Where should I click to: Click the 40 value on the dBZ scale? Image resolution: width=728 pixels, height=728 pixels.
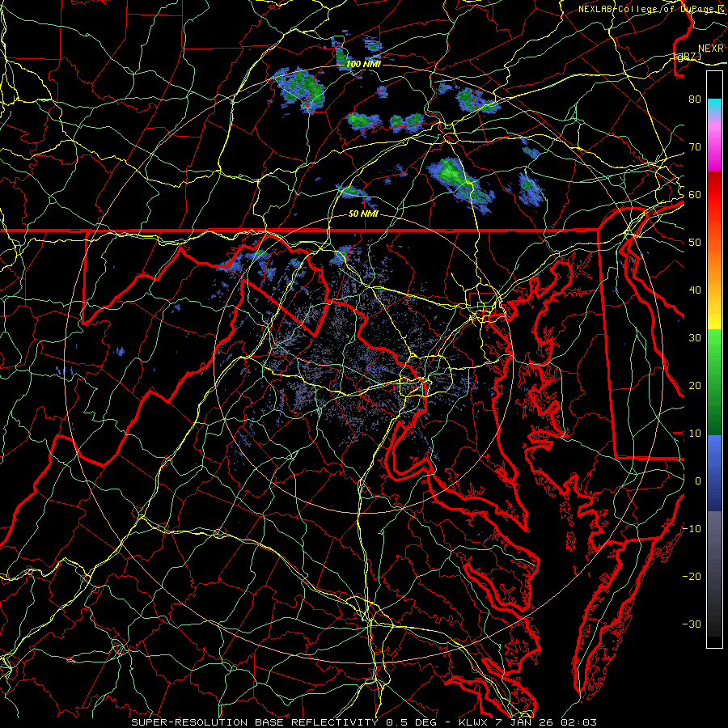(695, 290)
